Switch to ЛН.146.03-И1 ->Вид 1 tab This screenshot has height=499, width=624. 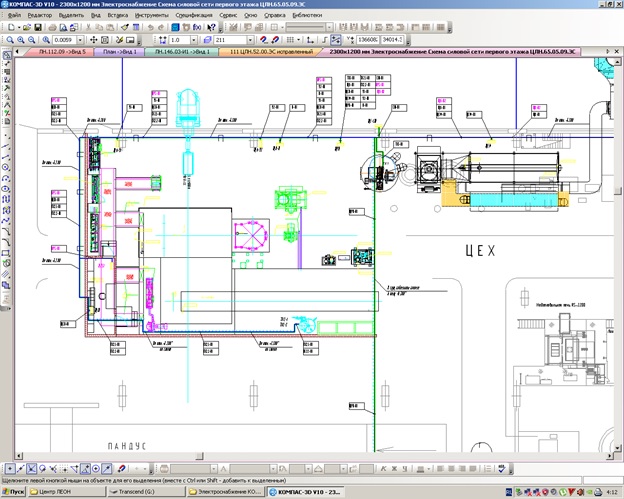coord(182,52)
